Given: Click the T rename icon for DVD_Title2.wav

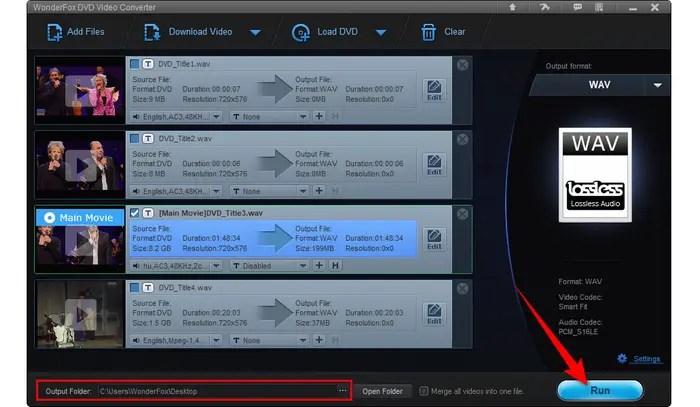Looking at the screenshot, I should 148,138.
